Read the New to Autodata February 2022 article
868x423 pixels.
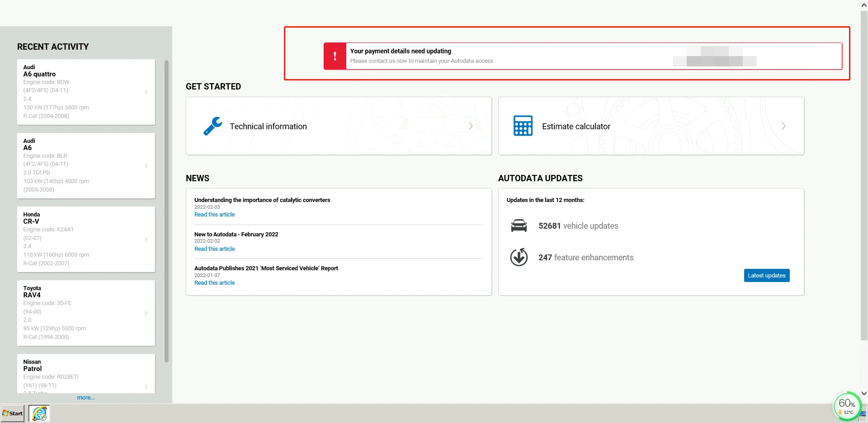[215, 249]
